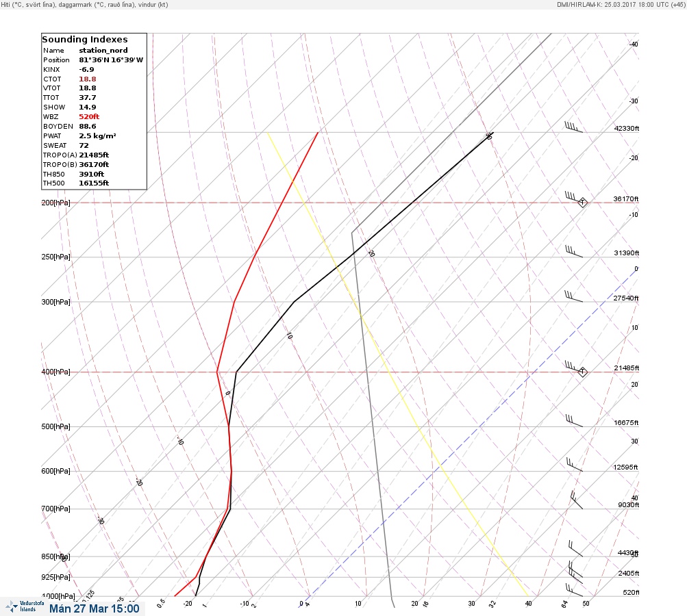Viewport: 687px width, 616px height.
Task: Click the bottom axis temperature label 50
Action: [586, 604]
